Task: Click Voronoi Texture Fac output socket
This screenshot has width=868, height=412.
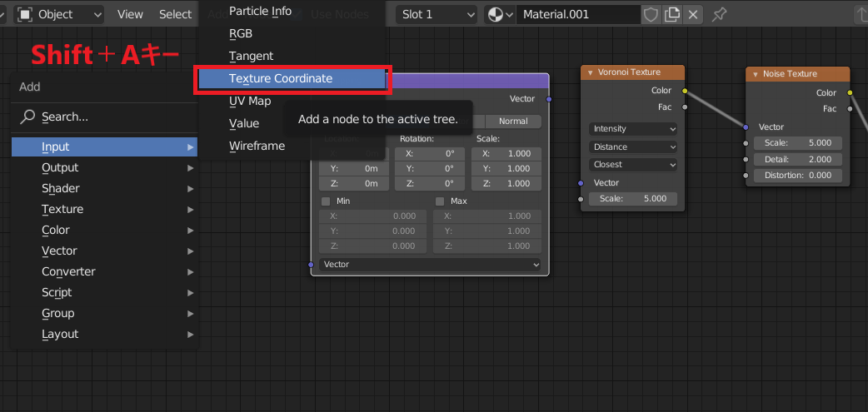Action: pos(685,107)
